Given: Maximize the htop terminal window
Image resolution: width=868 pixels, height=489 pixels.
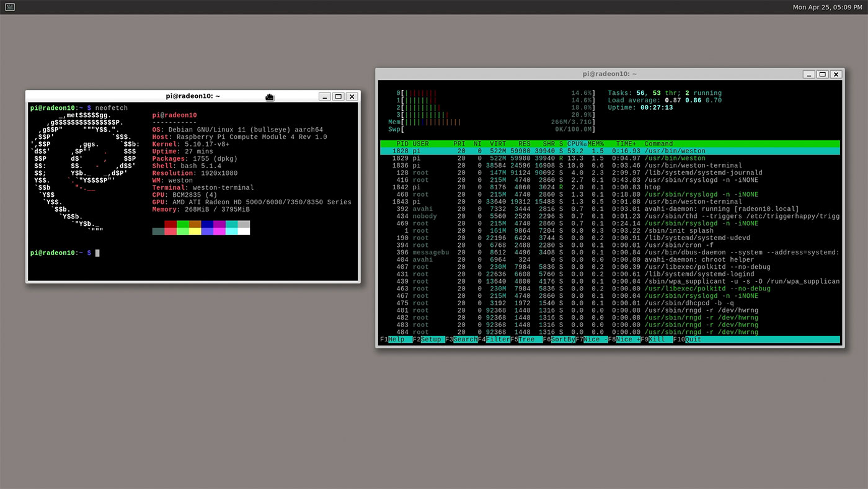Looking at the screenshot, I should coord(823,74).
